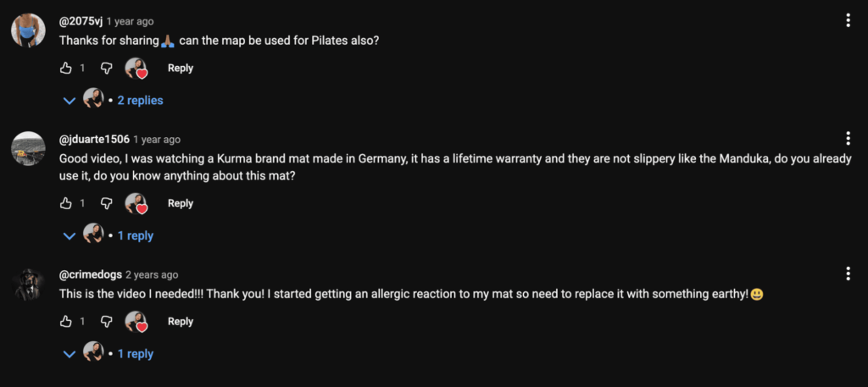Click the @crimedogs profile avatar
Image resolution: width=868 pixels, height=387 pixels.
tap(27, 284)
